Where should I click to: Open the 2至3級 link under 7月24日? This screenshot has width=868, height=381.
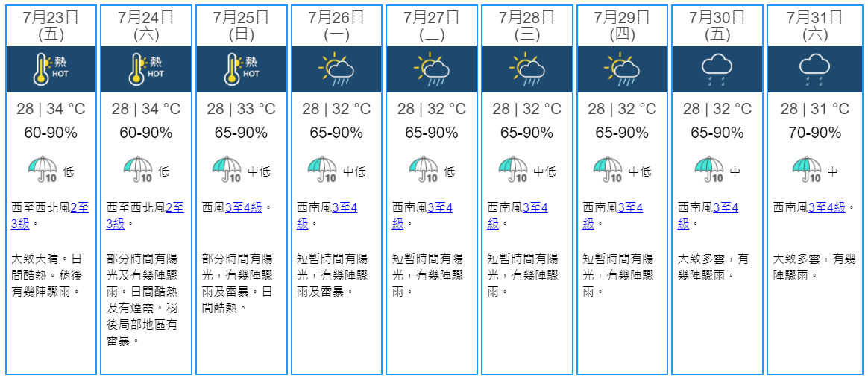[x=145, y=216]
